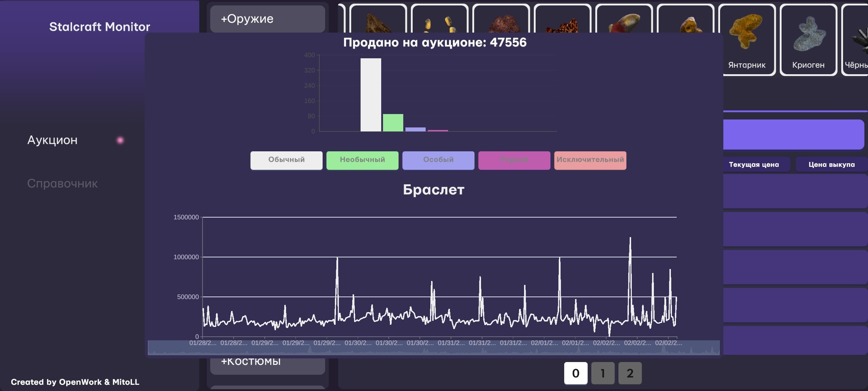
Task: Expand the +Оружие category
Action: (268, 19)
